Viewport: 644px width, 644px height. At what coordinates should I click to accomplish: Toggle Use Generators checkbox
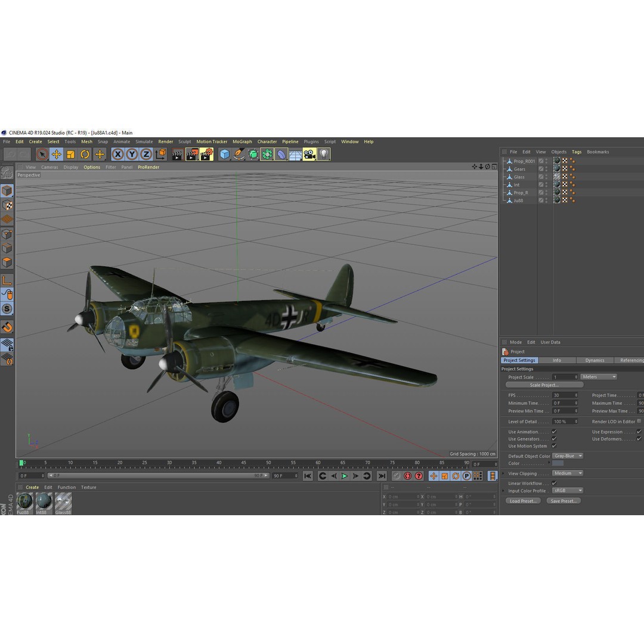tap(554, 439)
